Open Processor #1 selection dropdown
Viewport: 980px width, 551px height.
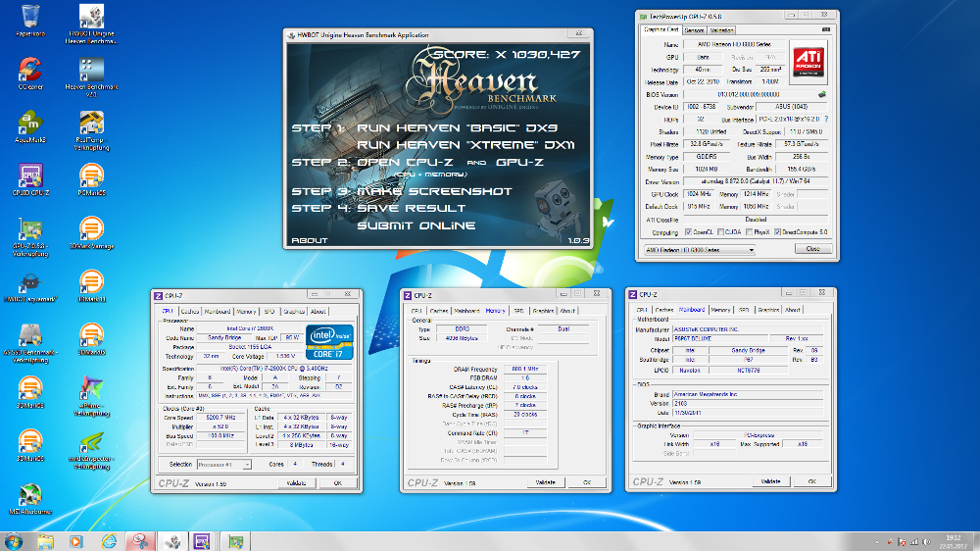click(x=223, y=464)
